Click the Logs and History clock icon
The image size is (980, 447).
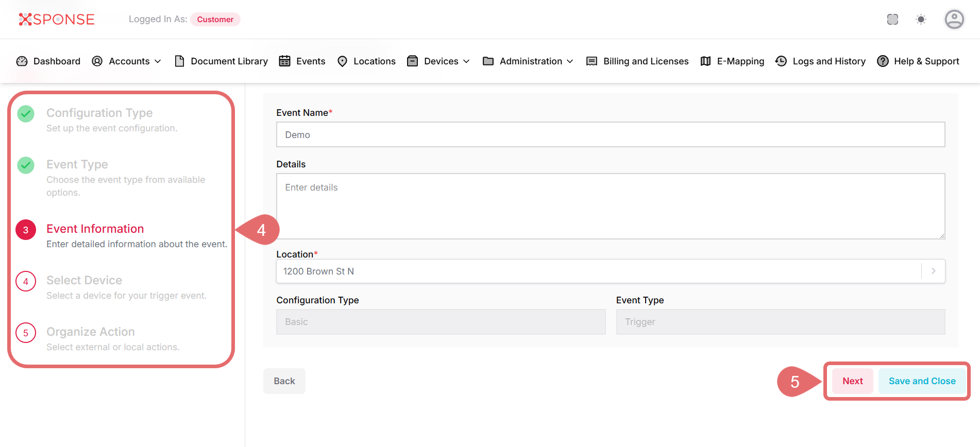[x=781, y=61]
